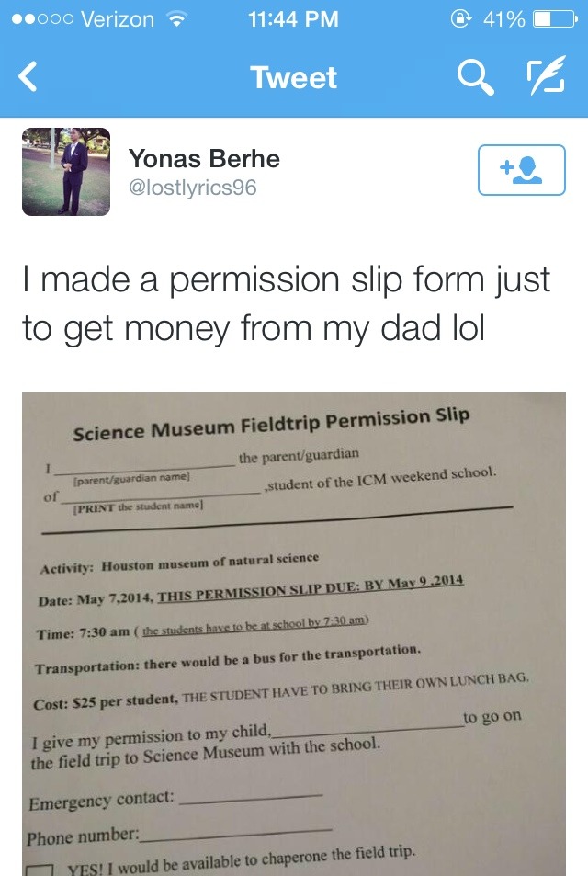The width and height of the screenshot is (588, 876).
Task: Tap the battery indicator icon
Action: pyautogui.click(x=555, y=19)
